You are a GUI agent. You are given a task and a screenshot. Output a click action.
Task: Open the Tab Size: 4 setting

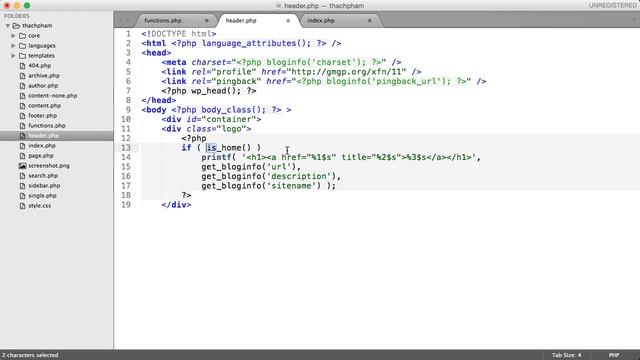[567, 355]
